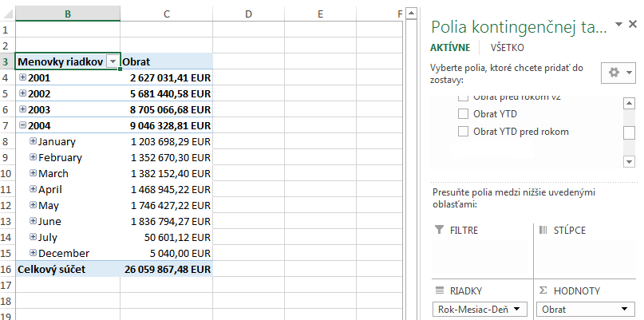Tick the Obrat pred rokom v2 checkbox
The image size is (644, 320).
[x=463, y=97]
